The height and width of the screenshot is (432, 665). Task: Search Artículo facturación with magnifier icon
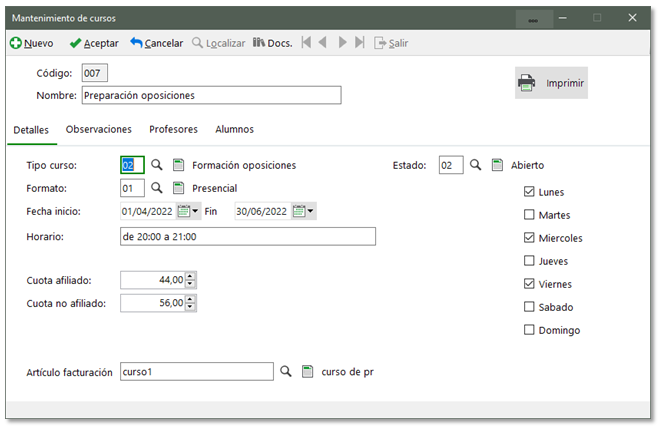[286, 371]
